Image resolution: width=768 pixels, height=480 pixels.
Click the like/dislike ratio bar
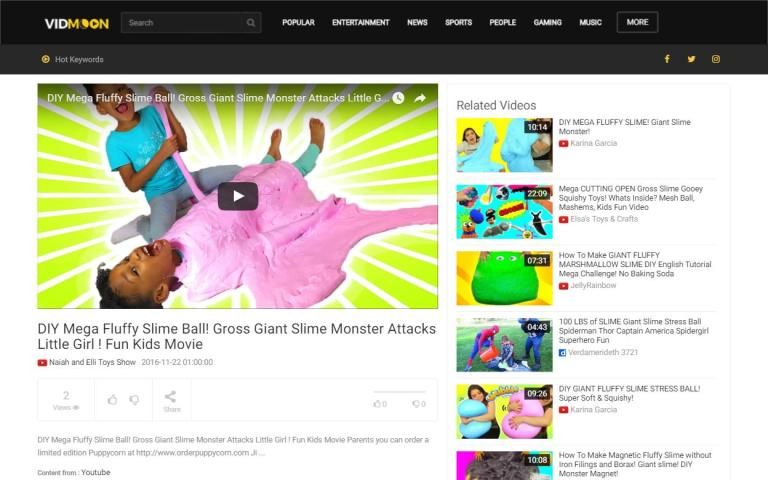click(399, 392)
